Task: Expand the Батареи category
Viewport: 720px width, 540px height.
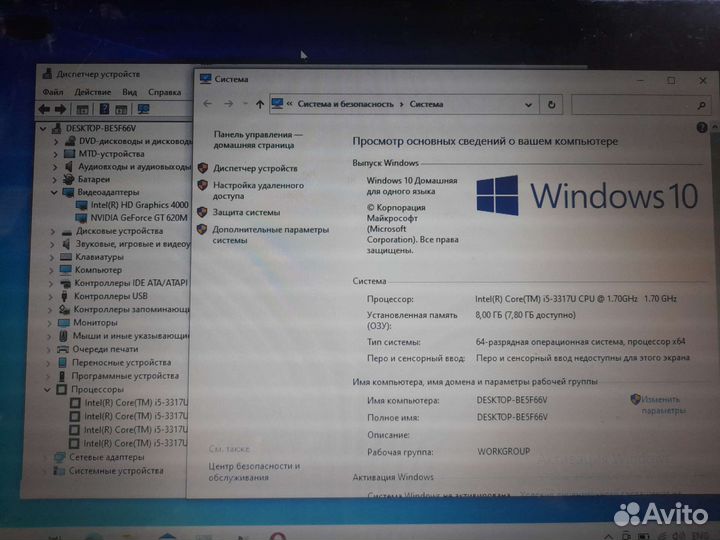Action: click(54, 180)
